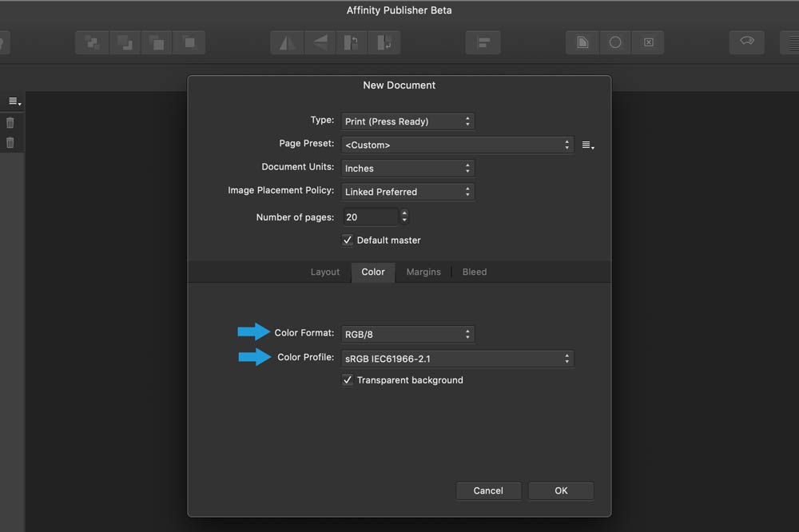The height and width of the screenshot is (532, 799).
Task: Click the upper trash icon in left panel
Action: tap(10, 123)
